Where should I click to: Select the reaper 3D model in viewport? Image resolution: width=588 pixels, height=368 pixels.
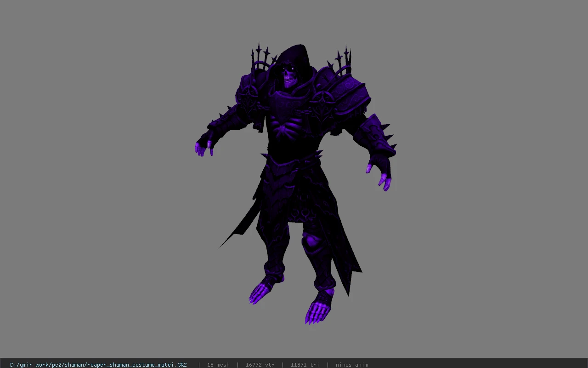pyautogui.click(x=296, y=184)
